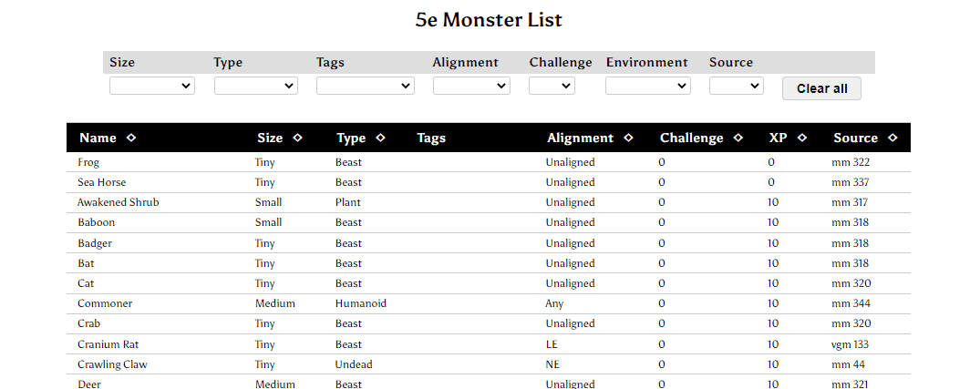The height and width of the screenshot is (389, 980).
Task: Sort table by Type diamond icon
Action: 381,138
